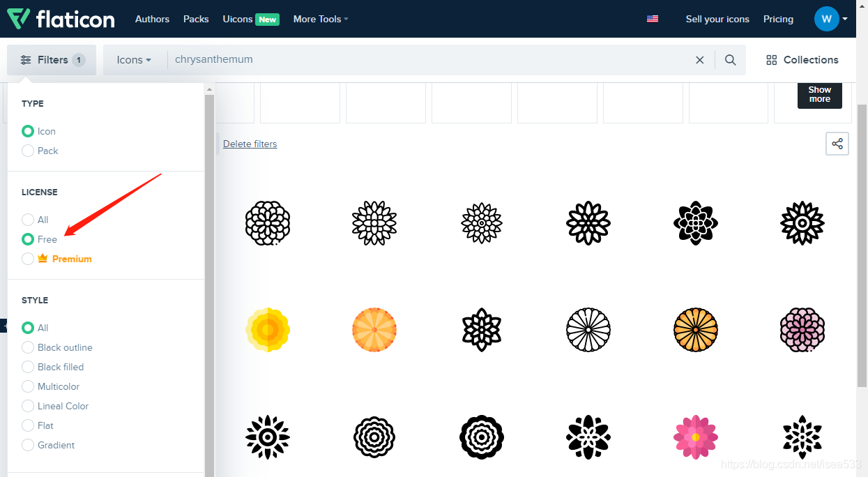Screen dimensions: 868x477
Task: Choose the Pack type radio button
Action: tap(28, 151)
